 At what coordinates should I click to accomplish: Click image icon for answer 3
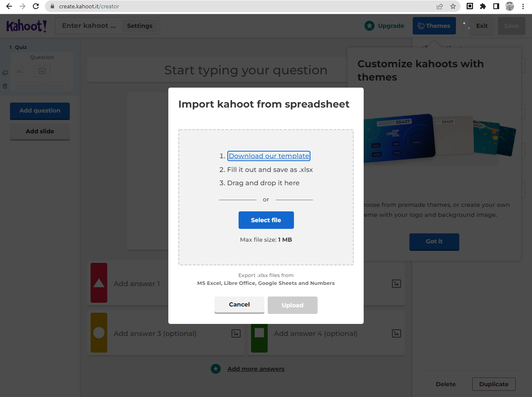236,333
